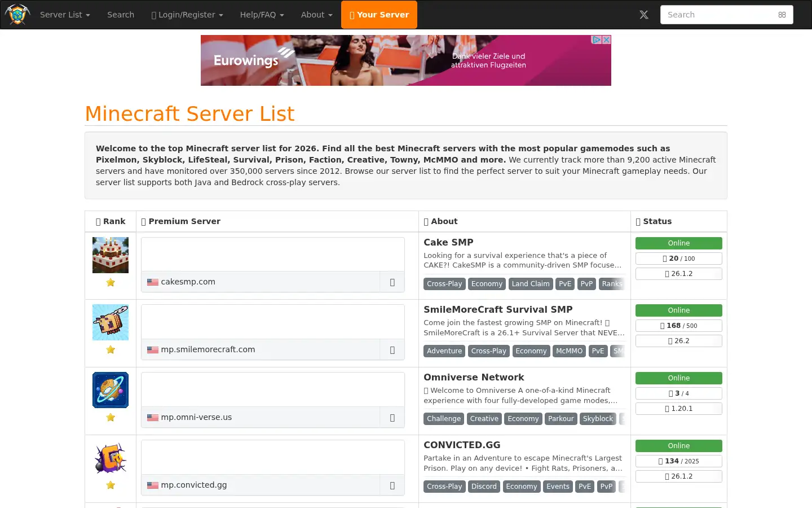Click the 168 / 500 player count
This screenshot has height=508, width=812.
[x=679, y=326]
